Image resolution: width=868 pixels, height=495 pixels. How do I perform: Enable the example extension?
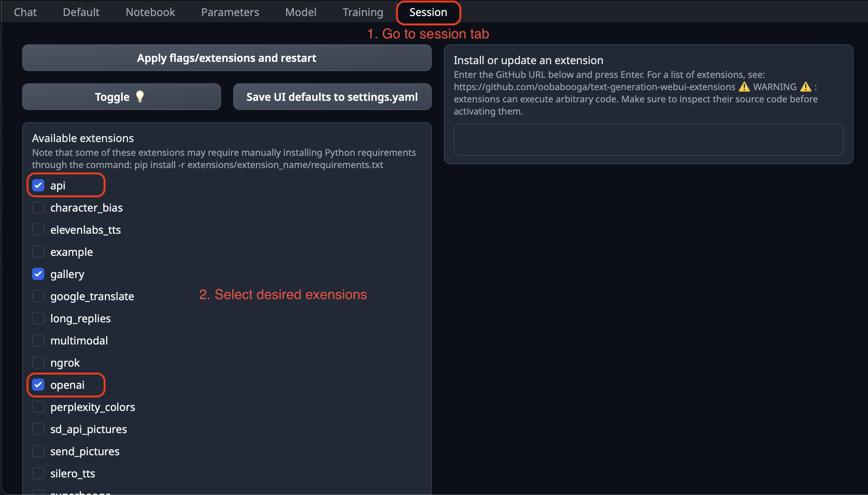tap(38, 252)
